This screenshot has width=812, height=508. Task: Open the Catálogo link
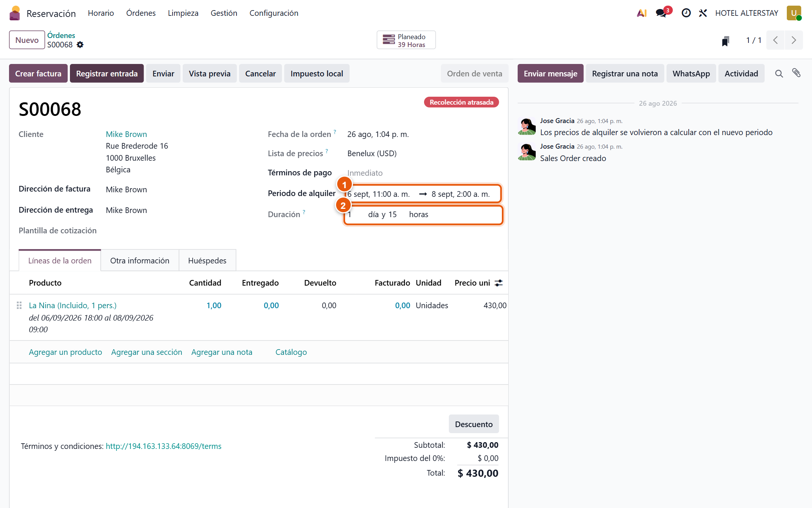click(291, 352)
